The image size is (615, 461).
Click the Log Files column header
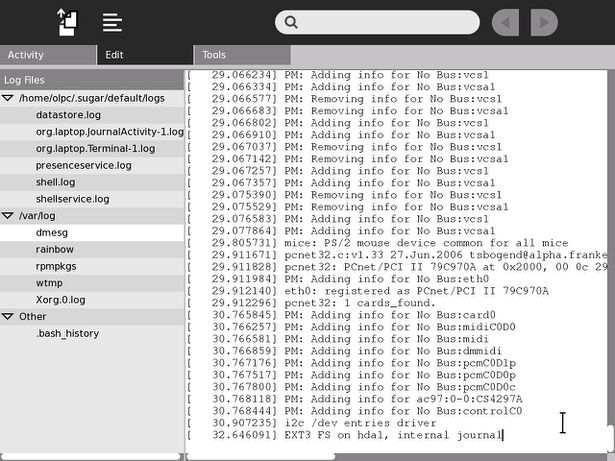pos(91,79)
